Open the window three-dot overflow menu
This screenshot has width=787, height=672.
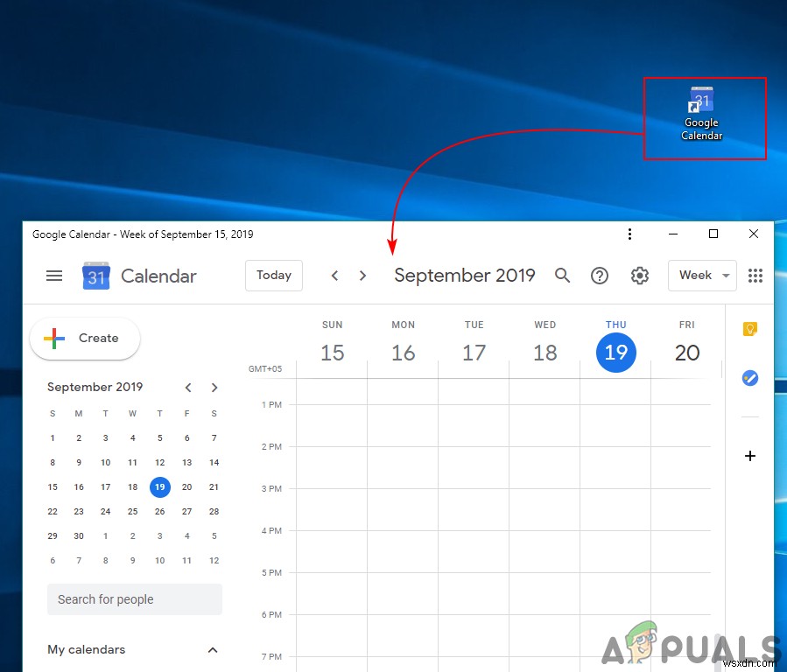tap(629, 234)
